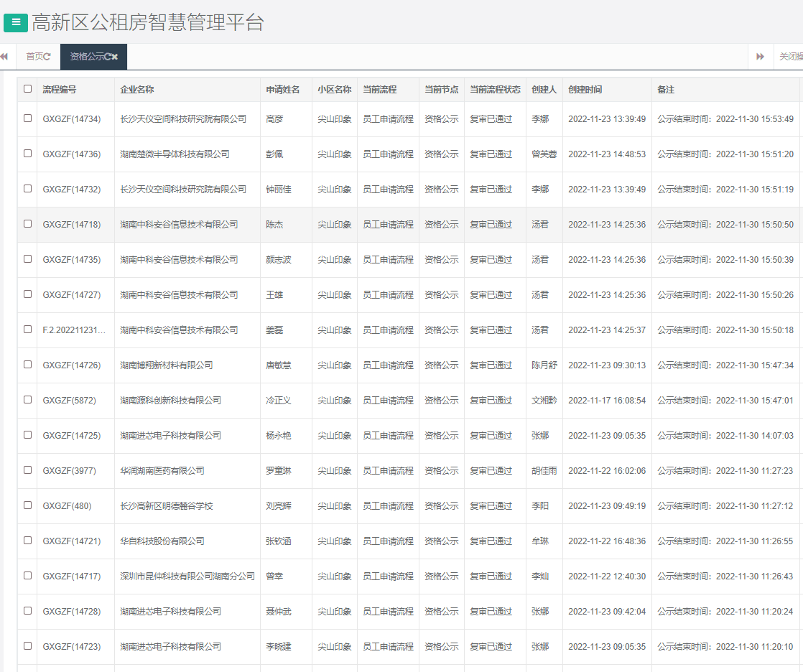This screenshot has width=803, height=672.
Task: Switch to the 首页 tab
Action: tap(34, 57)
